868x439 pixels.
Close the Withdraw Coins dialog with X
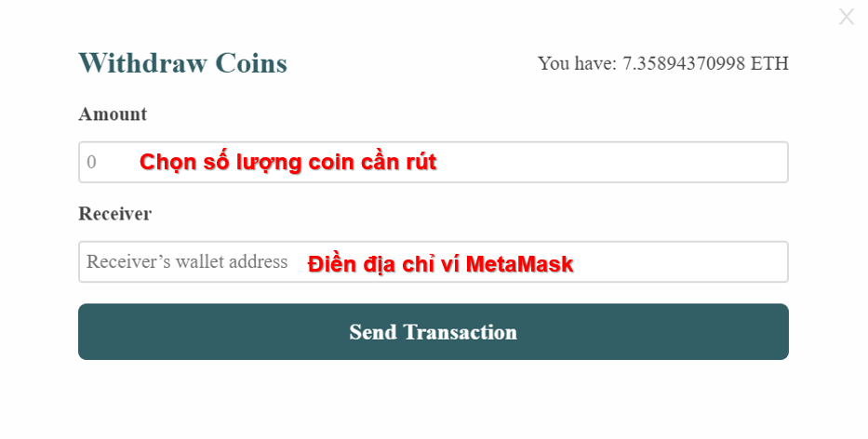pyautogui.click(x=847, y=17)
